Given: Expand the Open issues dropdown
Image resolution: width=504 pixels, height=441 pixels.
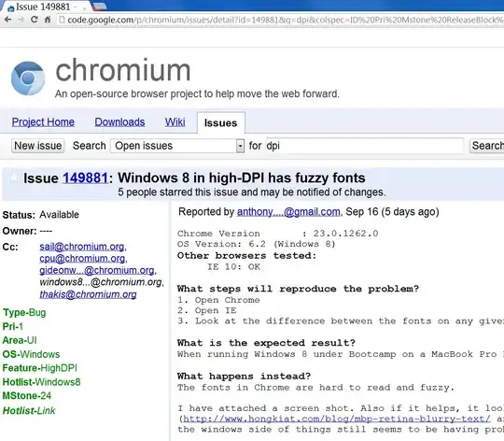Looking at the screenshot, I should click(177, 146).
